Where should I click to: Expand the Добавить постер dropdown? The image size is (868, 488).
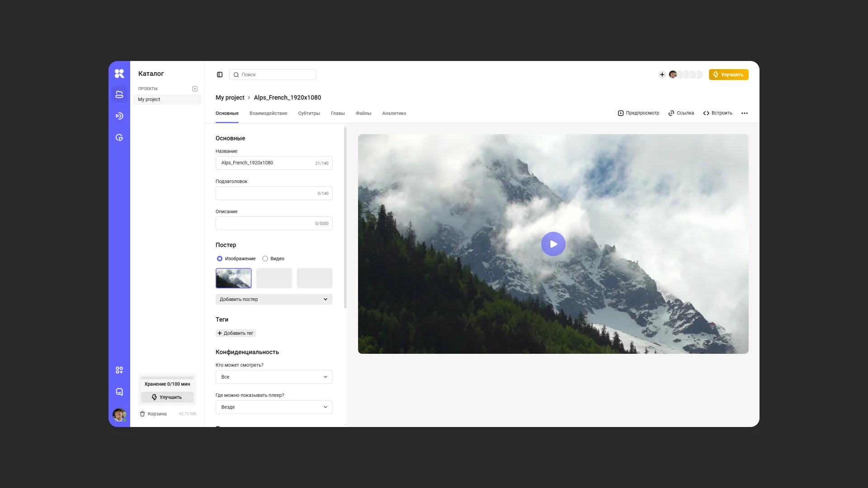[274, 299]
